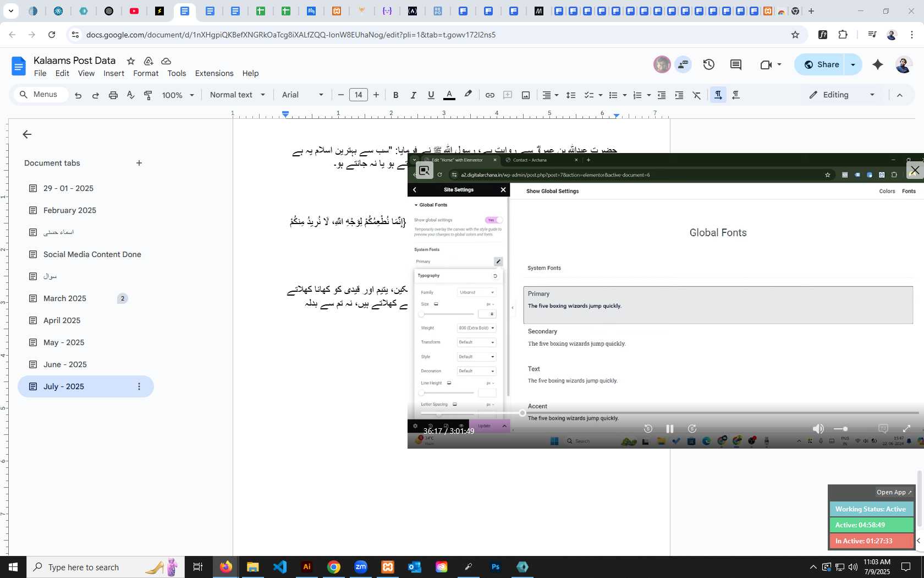This screenshot has width=924, height=578.
Task: Open the text color picker
Action: (449, 95)
